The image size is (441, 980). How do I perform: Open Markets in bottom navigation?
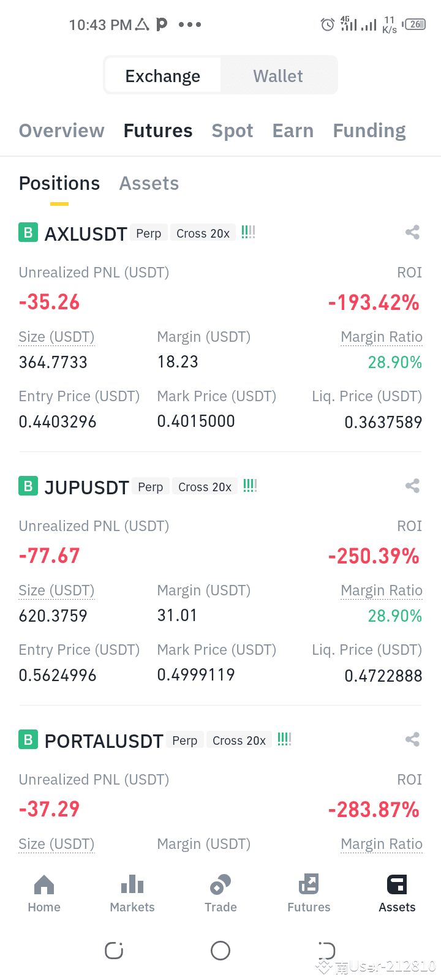point(132,894)
